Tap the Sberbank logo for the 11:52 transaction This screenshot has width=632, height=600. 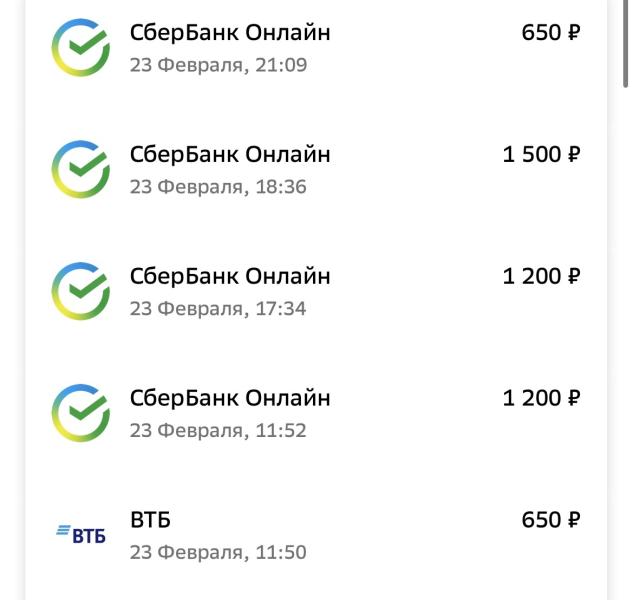(81, 413)
